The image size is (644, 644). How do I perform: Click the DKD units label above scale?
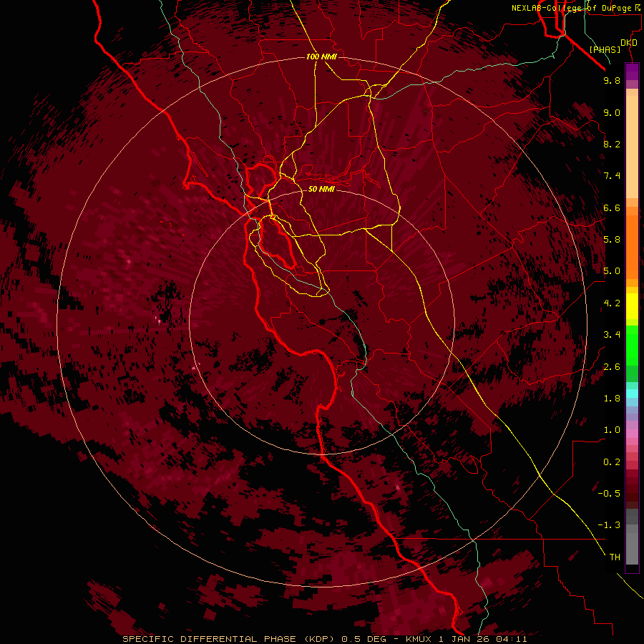tap(629, 43)
